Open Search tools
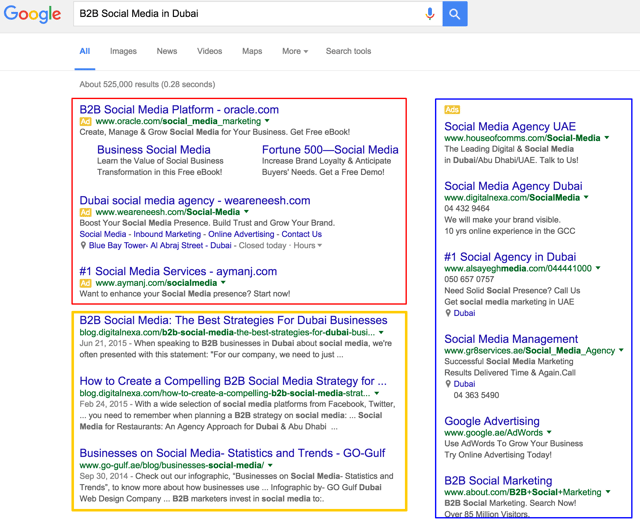 [348, 51]
